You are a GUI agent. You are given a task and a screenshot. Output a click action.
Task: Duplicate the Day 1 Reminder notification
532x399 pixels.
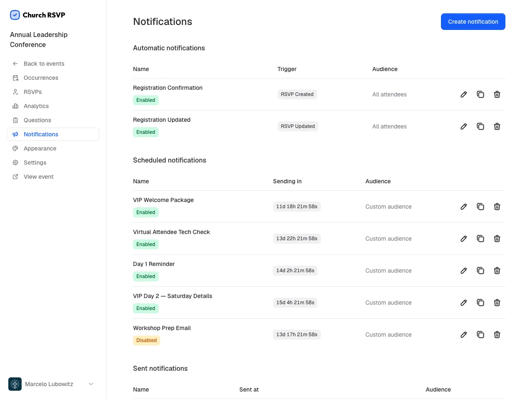[480, 271]
